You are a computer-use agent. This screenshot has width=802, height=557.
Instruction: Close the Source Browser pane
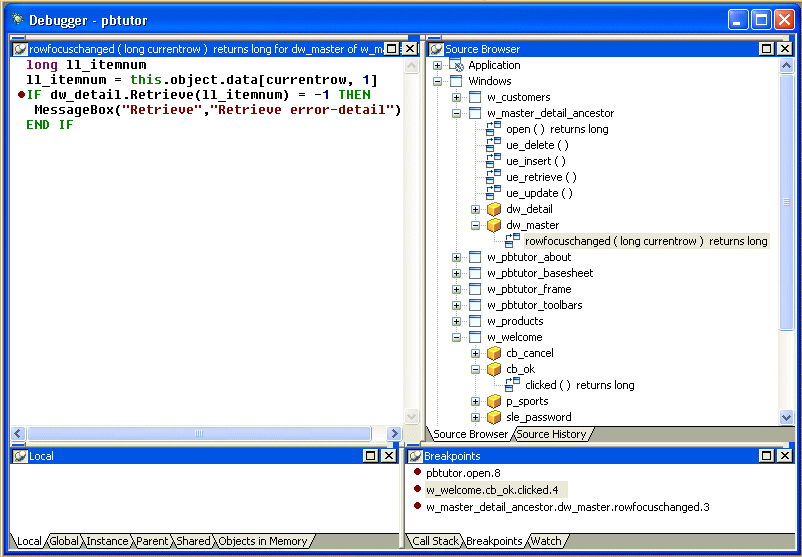tap(785, 49)
